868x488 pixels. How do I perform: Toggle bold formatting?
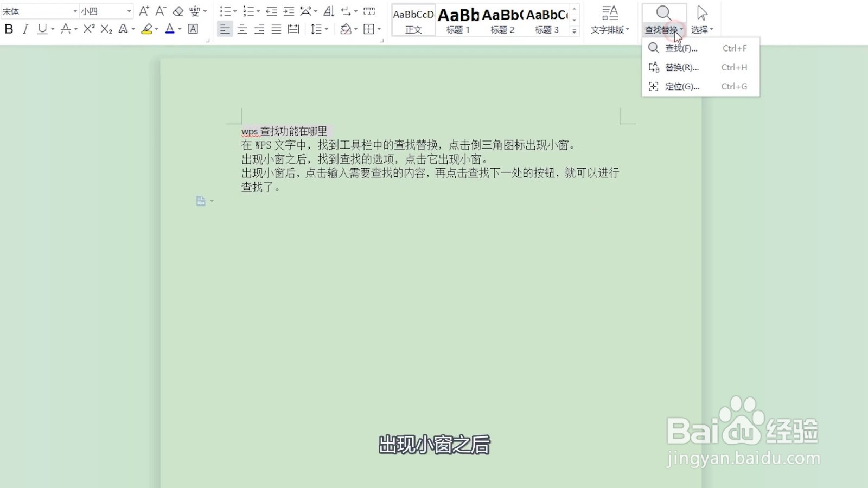(9, 29)
